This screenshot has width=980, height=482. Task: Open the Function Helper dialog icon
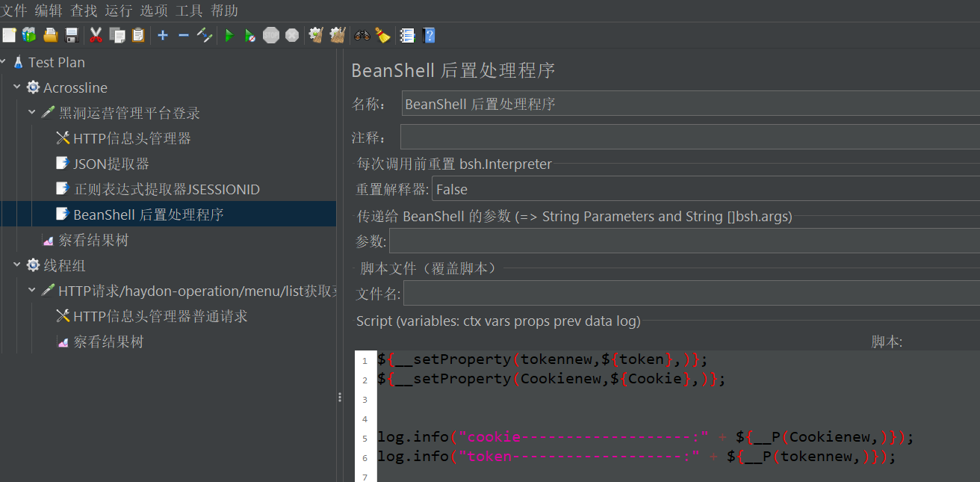point(407,35)
